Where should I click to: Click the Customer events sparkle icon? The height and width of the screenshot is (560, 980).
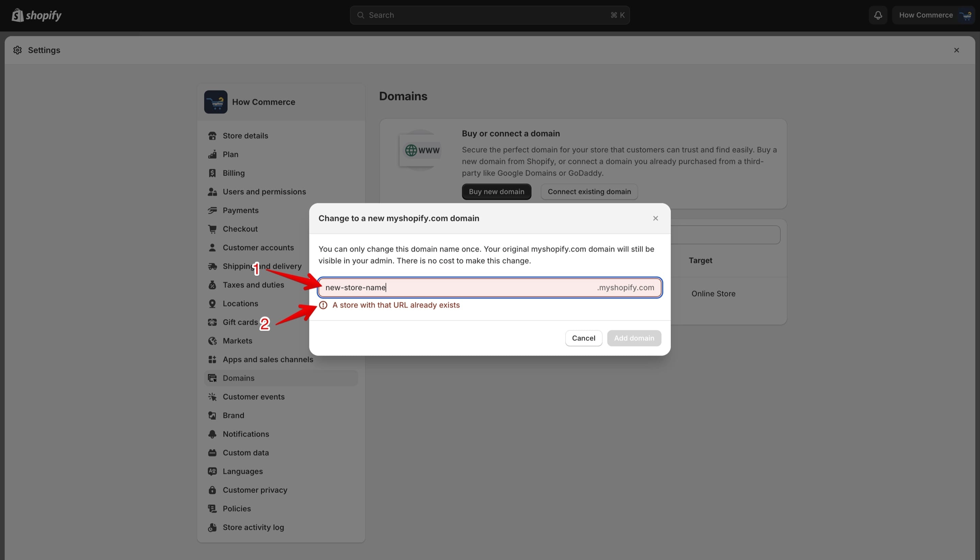(x=212, y=397)
